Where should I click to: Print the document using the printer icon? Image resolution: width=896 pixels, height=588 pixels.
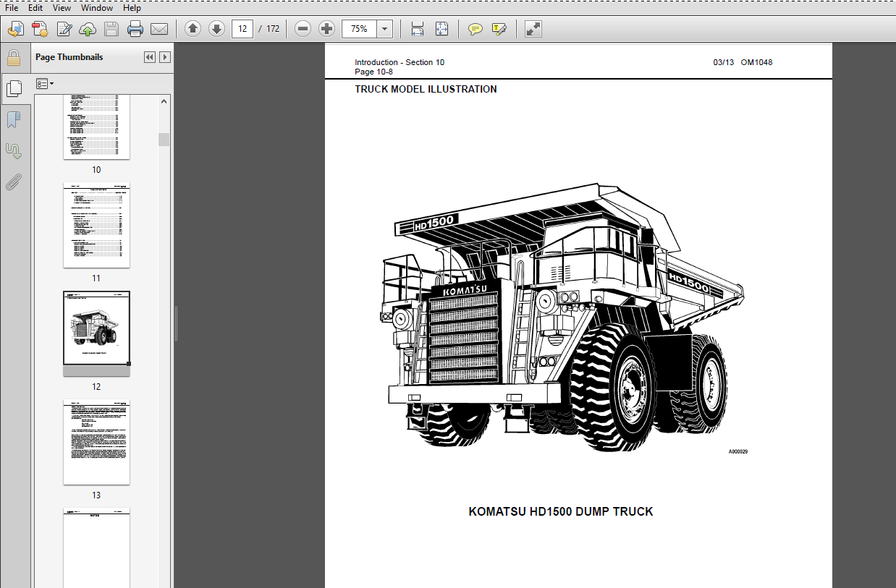tap(135, 29)
